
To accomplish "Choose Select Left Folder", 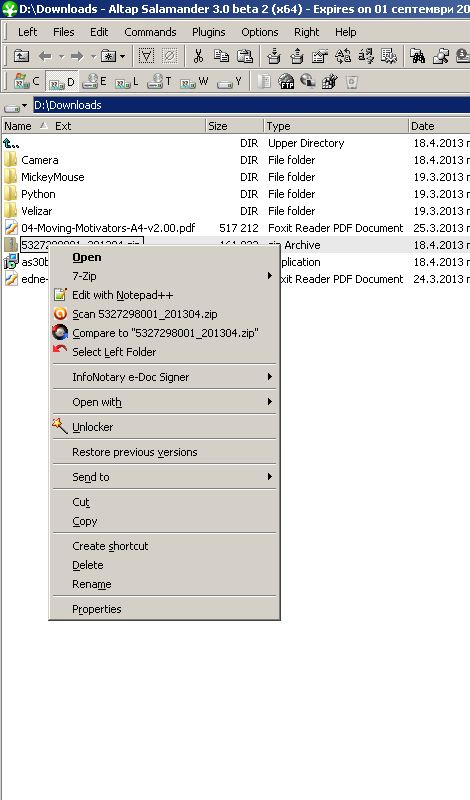I will tap(164, 352).
